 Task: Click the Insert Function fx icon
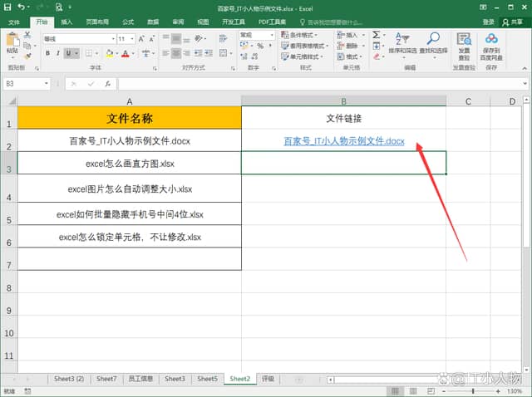tap(107, 84)
